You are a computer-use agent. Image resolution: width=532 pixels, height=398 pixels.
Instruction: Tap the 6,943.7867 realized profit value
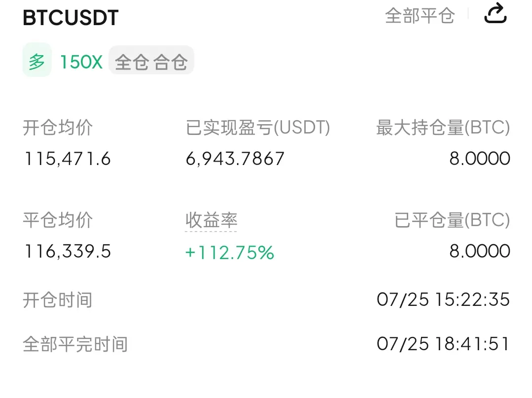(235, 159)
